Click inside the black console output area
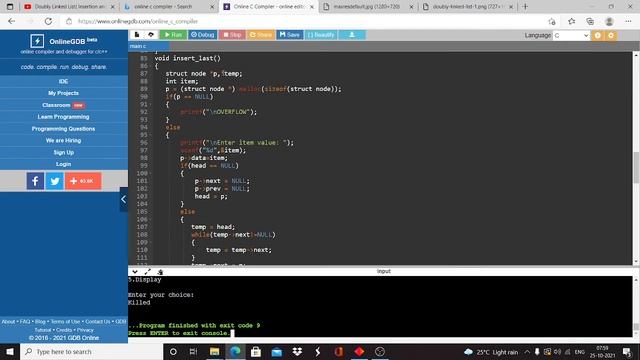Image resolution: width=640 pixels, height=360 pixels. pos(380,306)
